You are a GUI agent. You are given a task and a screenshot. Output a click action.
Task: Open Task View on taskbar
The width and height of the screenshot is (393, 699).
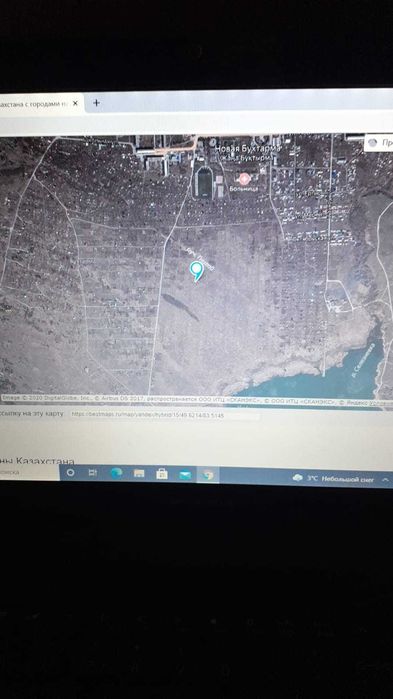point(93,473)
